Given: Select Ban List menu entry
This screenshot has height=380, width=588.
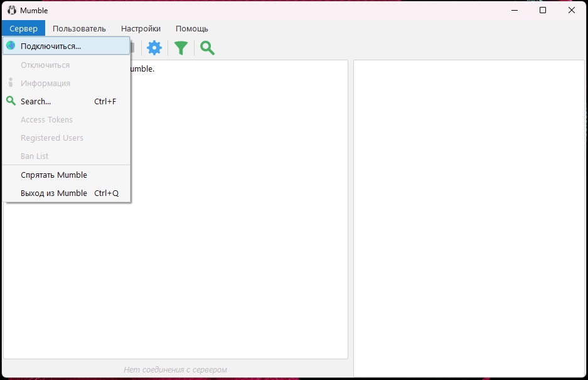Looking at the screenshot, I should coord(67,156).
